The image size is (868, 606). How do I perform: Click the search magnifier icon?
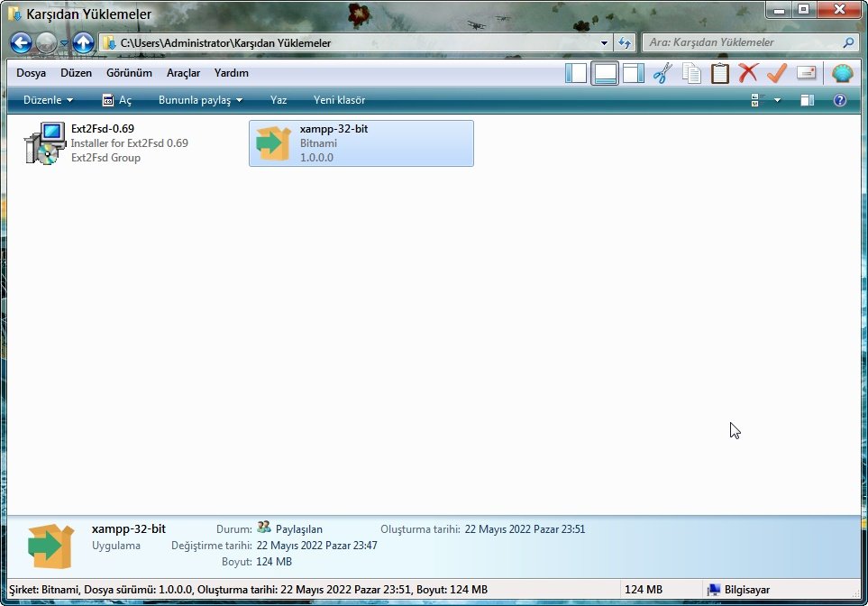pos(848,42)
